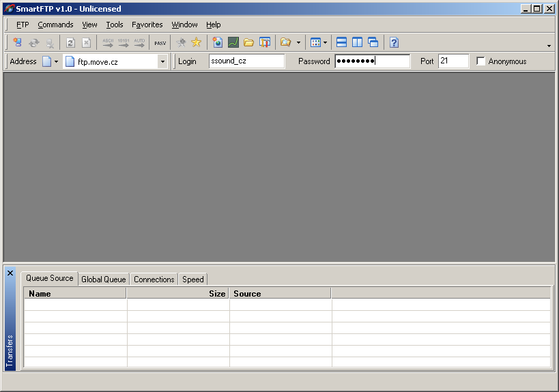Click the yellow star favorites icon
Viewport: 559px width, 392px height.
tap(197, 42)
